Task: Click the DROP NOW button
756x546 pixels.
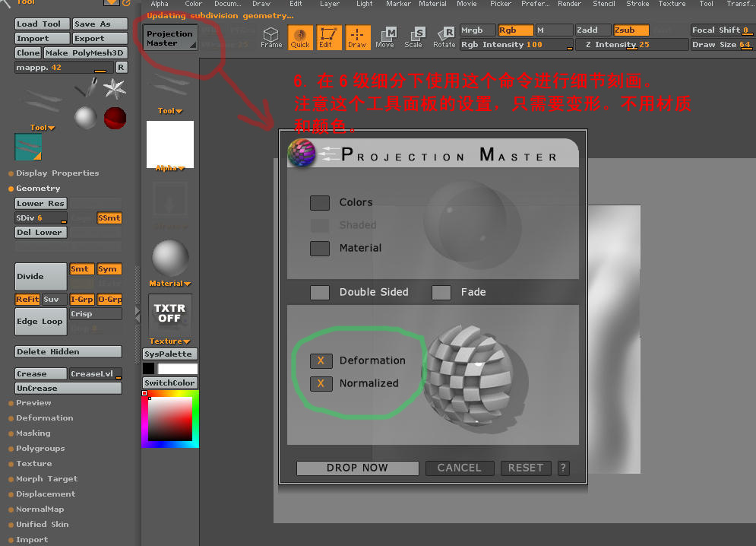Action: 357,468
